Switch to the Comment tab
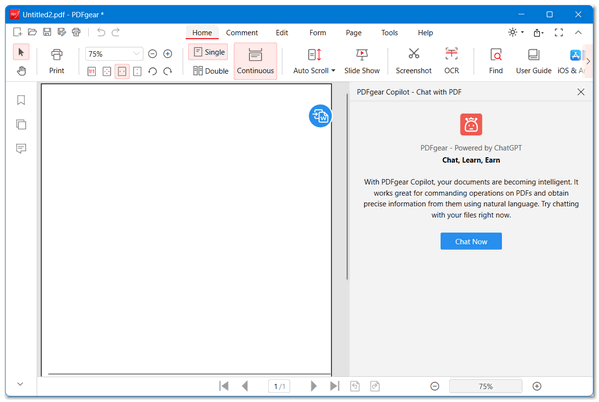This screenshot has width=599, height=402. 242,32
